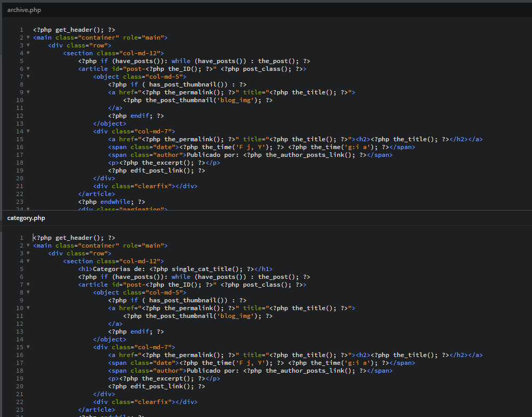The image size is (532, 417).
Task: Click the endif line in category.php
Action: point(136,332)
